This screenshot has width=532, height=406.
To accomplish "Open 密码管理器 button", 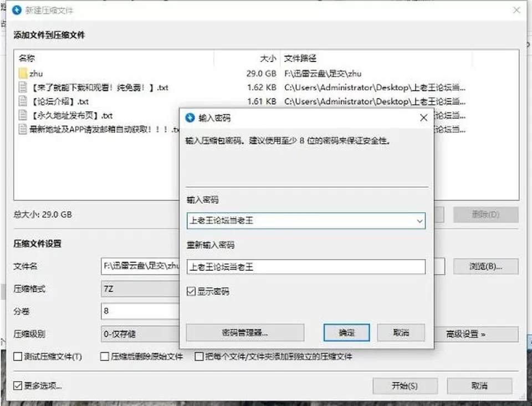I will point(245,332).
